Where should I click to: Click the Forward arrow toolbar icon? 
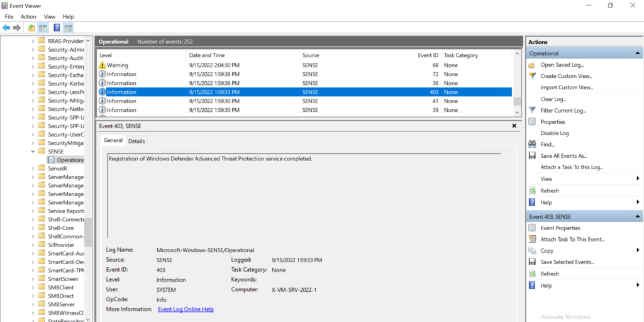click(x=17, y=28)
